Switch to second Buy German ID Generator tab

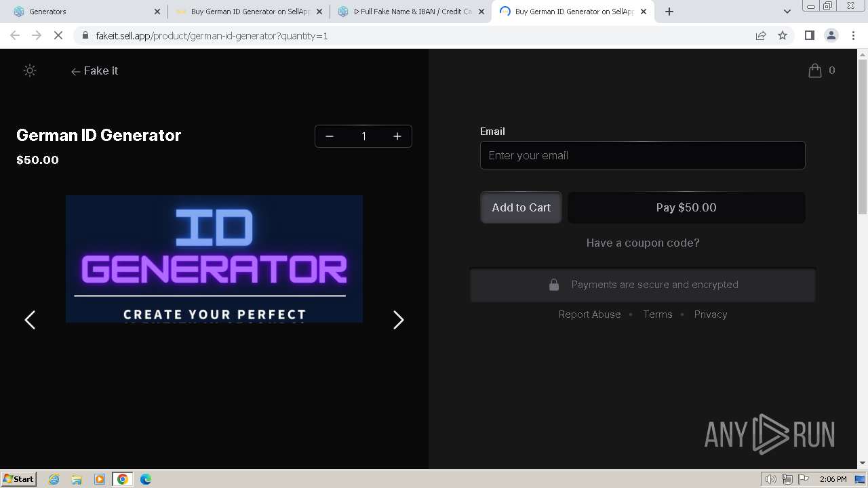574,12
